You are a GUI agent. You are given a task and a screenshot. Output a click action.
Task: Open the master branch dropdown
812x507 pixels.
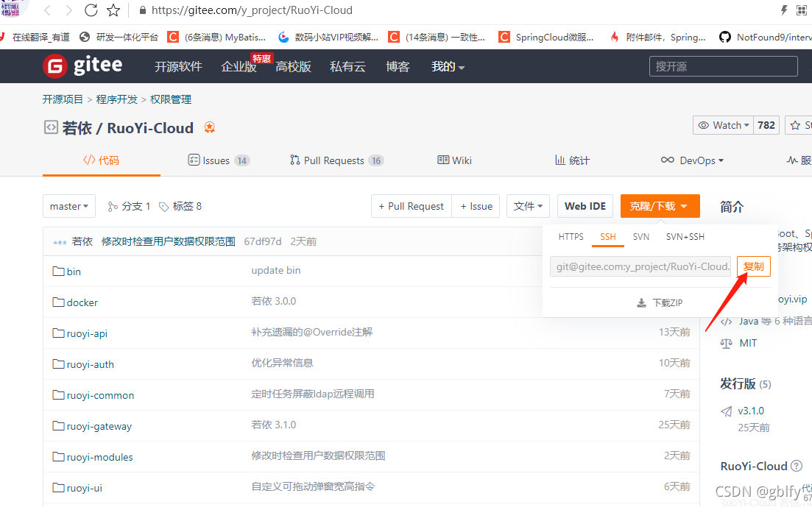[69, 206]
